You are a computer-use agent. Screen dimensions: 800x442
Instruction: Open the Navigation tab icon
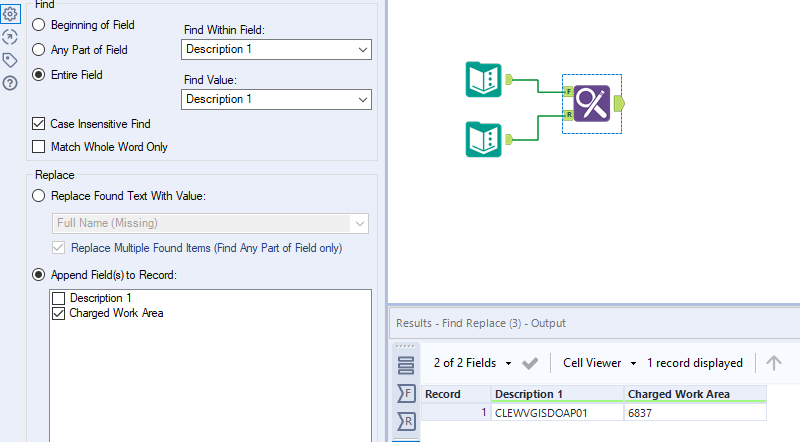(10, 37)
